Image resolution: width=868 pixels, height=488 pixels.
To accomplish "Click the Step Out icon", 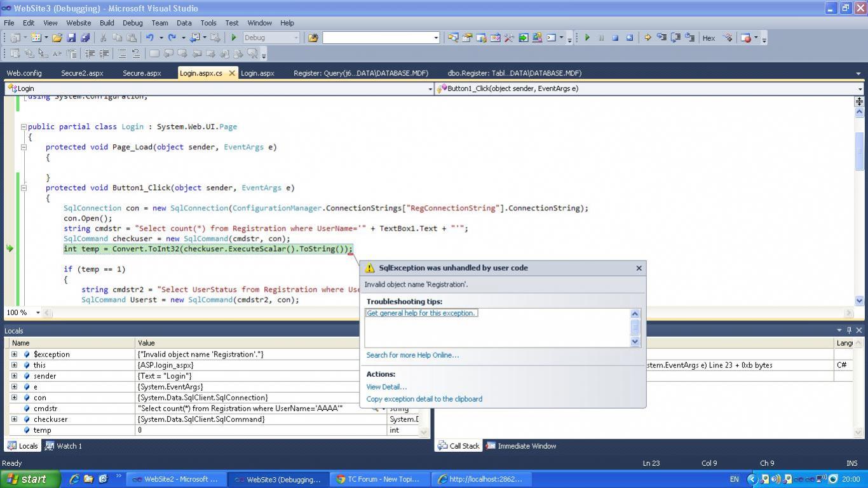I will 689,37.
